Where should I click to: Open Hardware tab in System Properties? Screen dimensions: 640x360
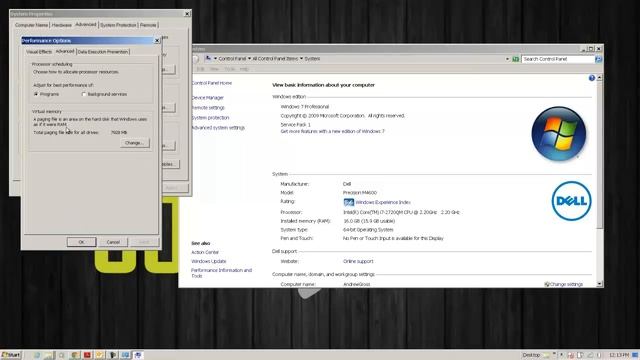click(x=62, y=25)
